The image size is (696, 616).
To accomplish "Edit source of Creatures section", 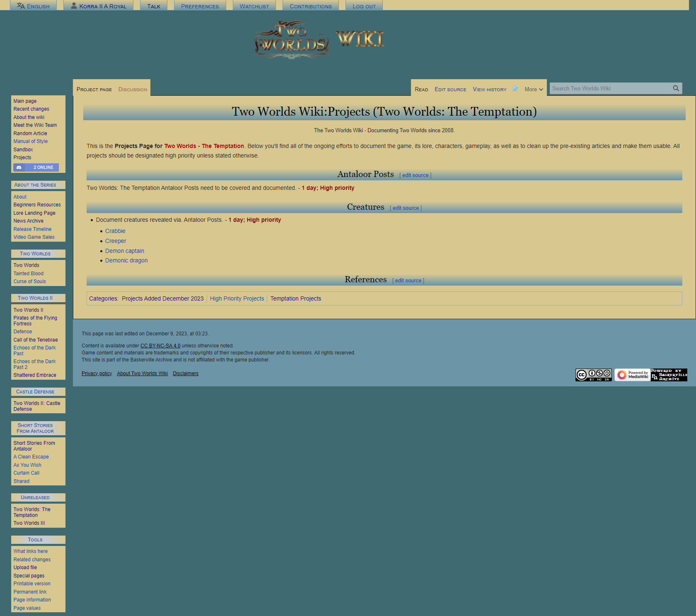I will (406, 208).
